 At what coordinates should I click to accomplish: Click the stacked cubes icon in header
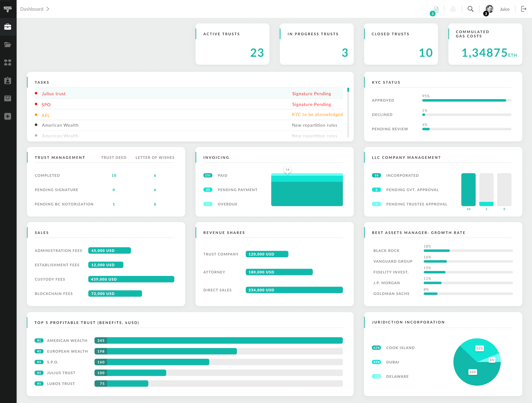[453, 9]
